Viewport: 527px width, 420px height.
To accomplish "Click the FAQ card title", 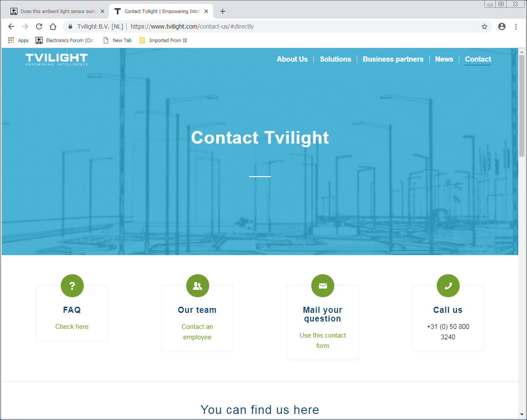I will [x=72, y=310].
